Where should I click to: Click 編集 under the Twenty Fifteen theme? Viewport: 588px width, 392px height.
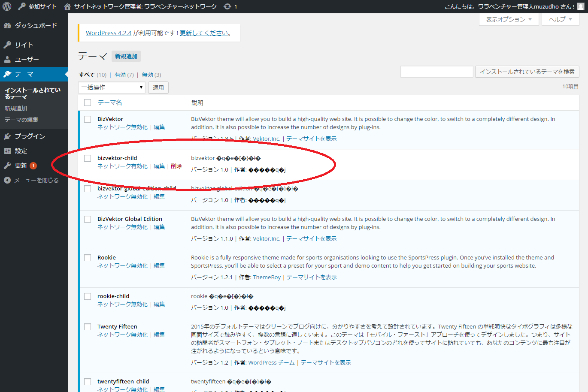point(159,335)
